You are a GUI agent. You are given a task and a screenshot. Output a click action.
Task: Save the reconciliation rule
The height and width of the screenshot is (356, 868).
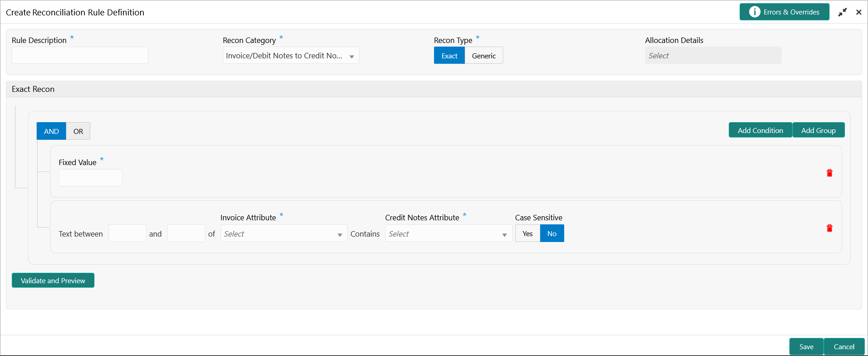806,347
